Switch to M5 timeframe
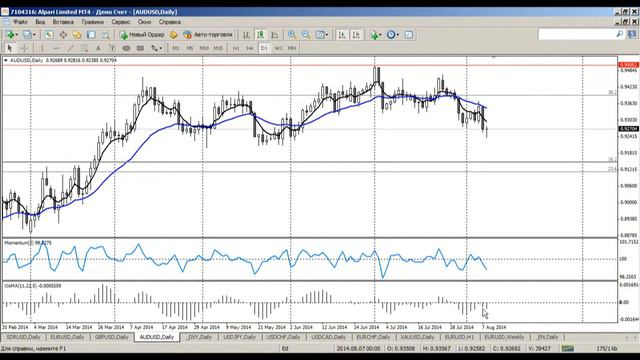The image size is (640, 360). (190, 48)
